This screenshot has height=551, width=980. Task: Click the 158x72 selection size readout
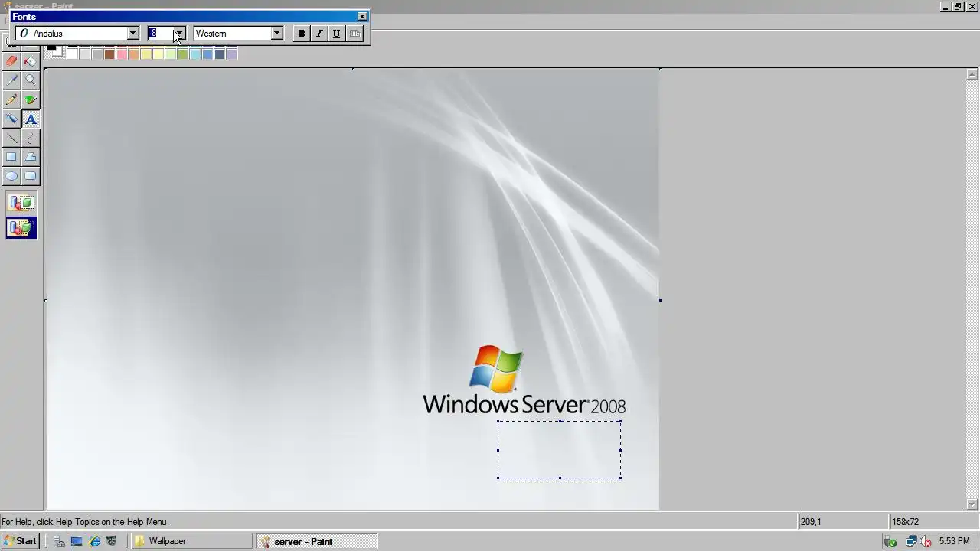coord(934,522)
